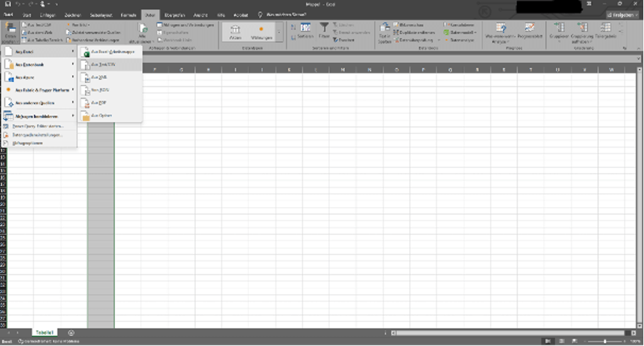The width and height of the screenshot is (644, 346).
Task: Click Erweitert filter option
Action: click(344, 40)
